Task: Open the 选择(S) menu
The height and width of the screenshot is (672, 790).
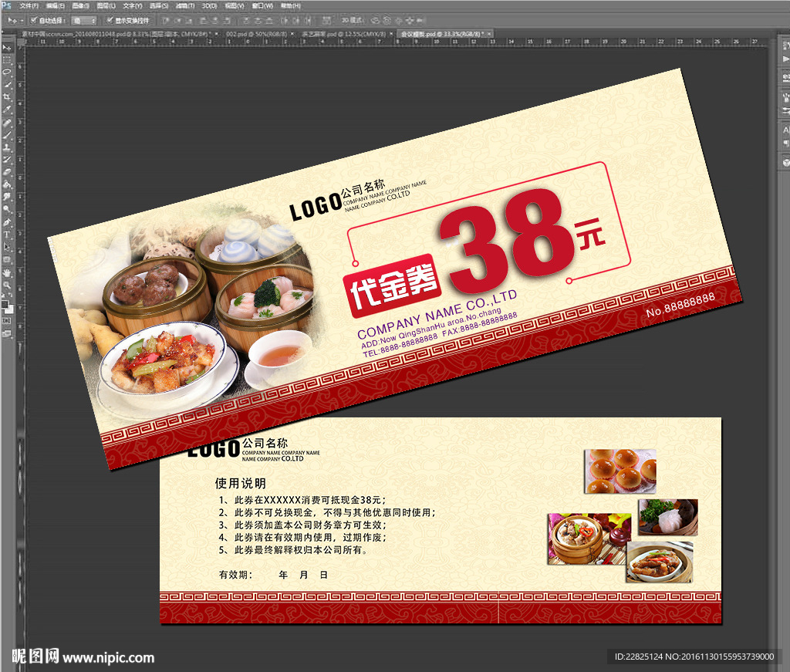Action: pos(159,5)
